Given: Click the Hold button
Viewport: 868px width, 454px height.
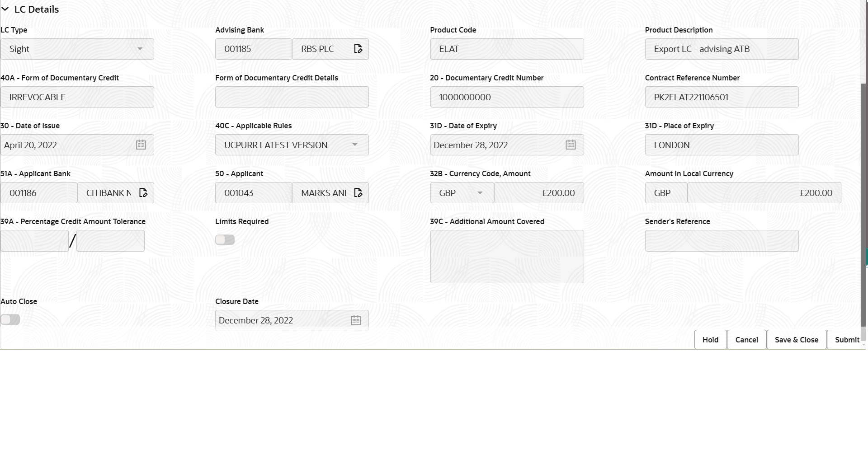Looking at the screenshot, I should point(710,339).
